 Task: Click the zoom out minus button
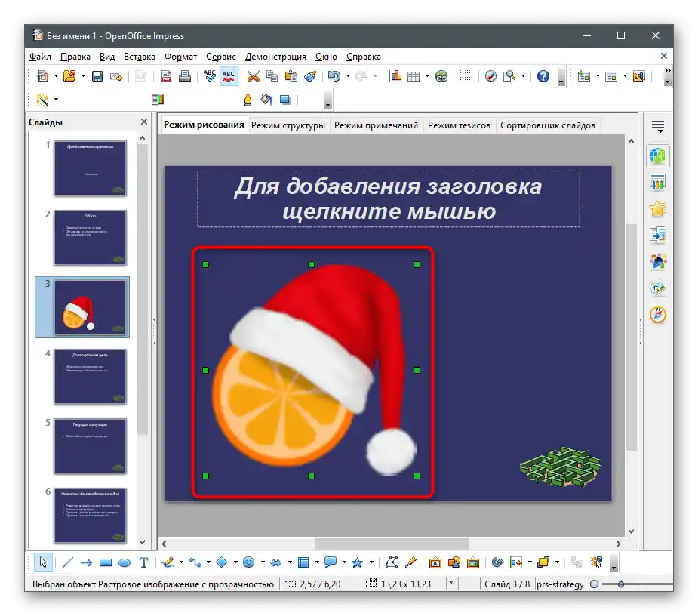point(595,584)
